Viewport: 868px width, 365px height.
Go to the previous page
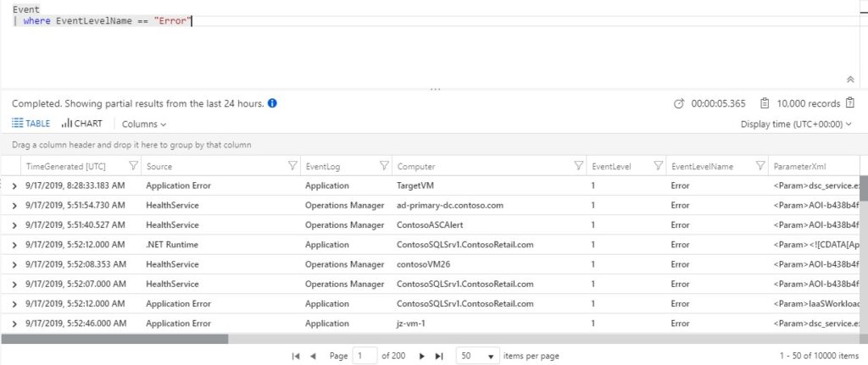pyautogui.click(x=313, y=357)
